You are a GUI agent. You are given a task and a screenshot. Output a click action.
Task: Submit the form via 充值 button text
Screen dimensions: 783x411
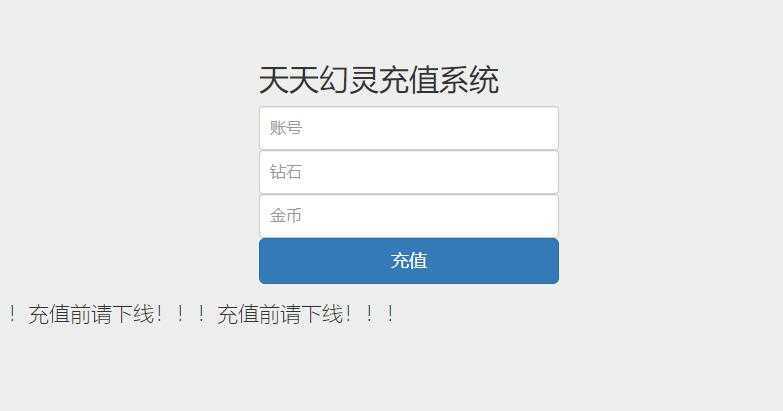click(x=408, y=261)
